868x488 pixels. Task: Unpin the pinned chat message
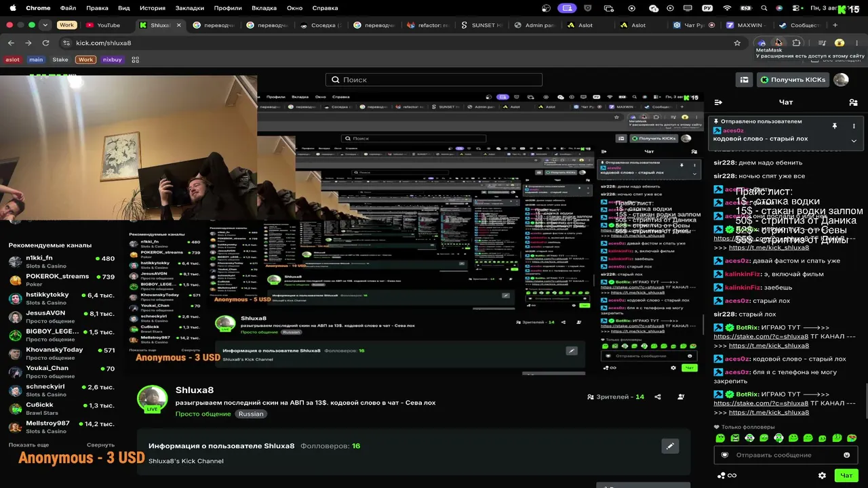click(835, 126)
